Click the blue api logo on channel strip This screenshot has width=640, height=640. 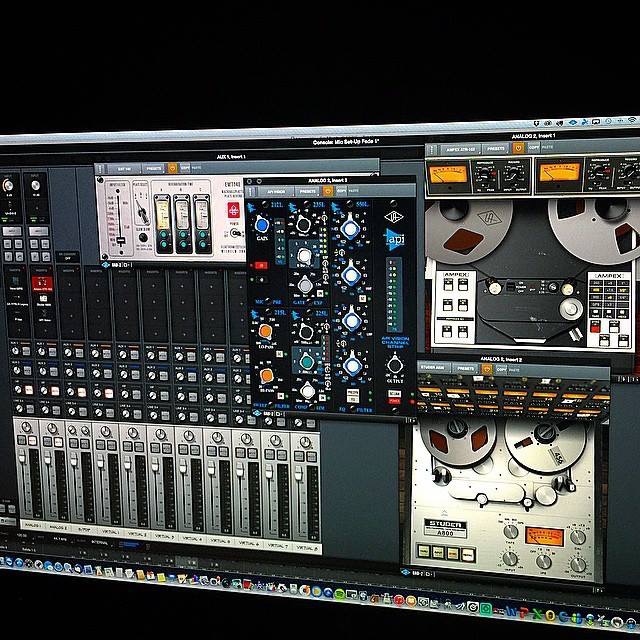[394, 238]
